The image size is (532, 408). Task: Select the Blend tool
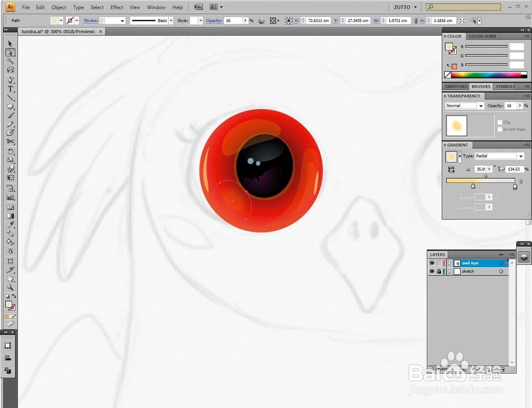(x=10, y=234)
